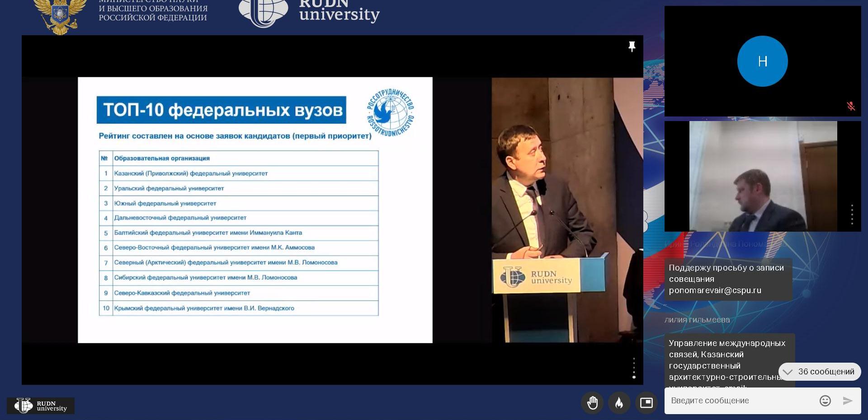Click the RUDN university logo bottom-left
Image resolution: width=868 pixels, height=420 pixels.
(41, 406)
